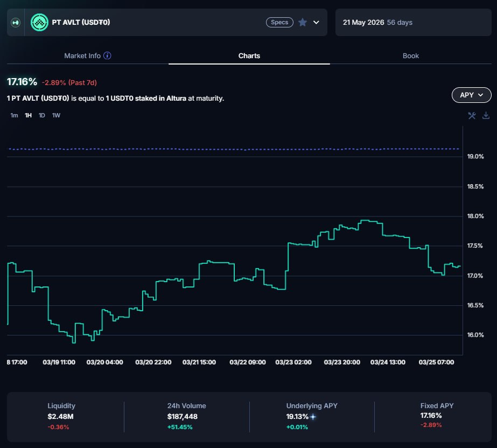Click the sparkle icon beside Underlying APY 19.13%

click(313, 417)
